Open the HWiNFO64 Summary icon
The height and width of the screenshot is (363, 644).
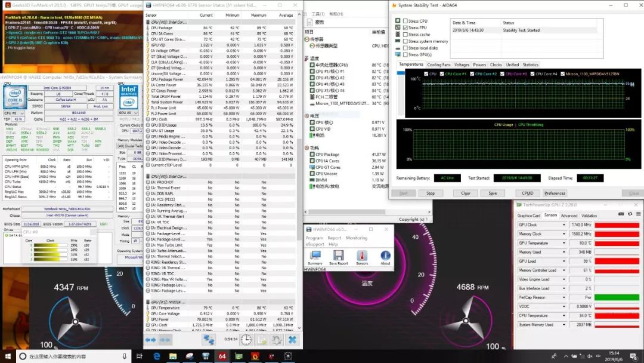point(315,256)
